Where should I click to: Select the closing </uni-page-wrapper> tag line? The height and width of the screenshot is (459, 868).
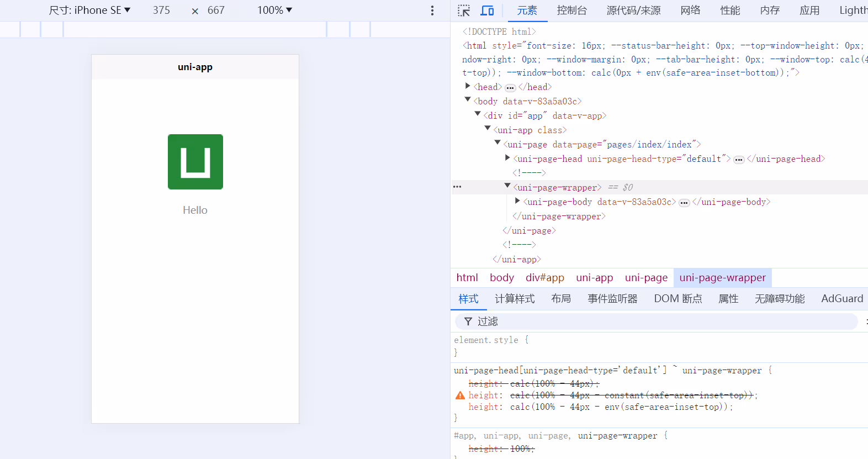[559, 217]
